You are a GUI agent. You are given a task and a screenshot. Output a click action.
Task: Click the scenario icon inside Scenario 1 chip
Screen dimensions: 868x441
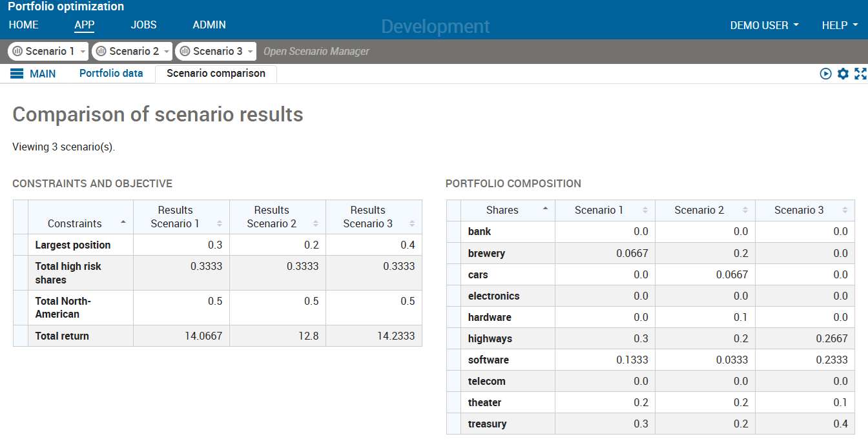click(x=19, y=51)
